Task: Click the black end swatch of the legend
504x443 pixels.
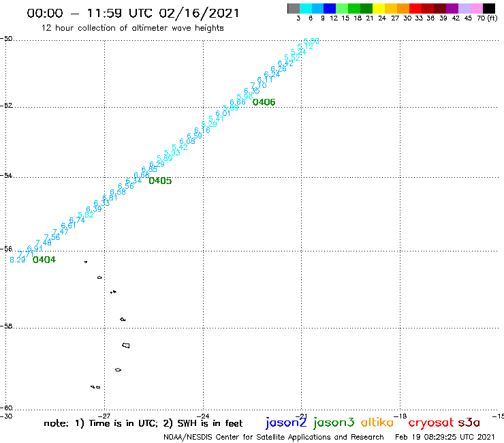Action: 488,8
